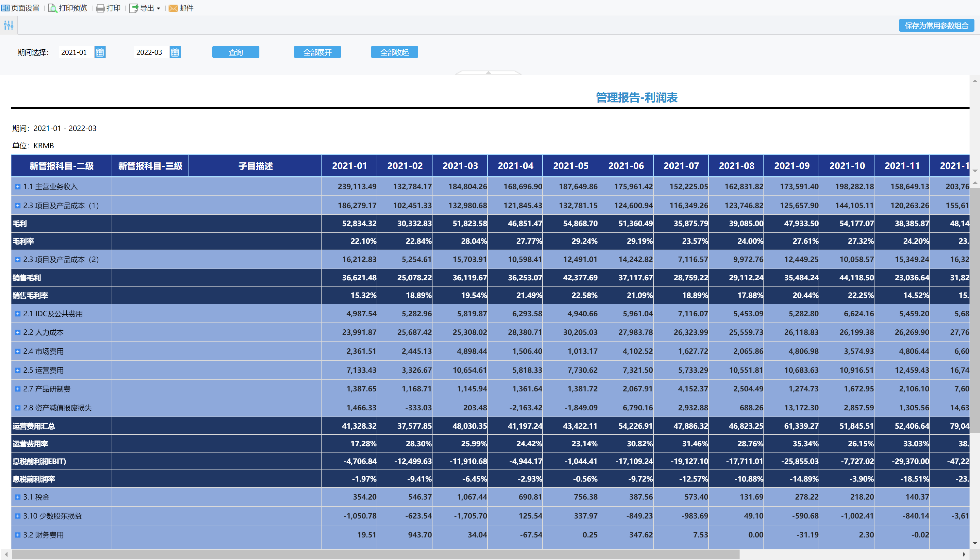This screenshot has height=560, width=980.
Task: Click the 2021-06 column header
Action: 626,166
